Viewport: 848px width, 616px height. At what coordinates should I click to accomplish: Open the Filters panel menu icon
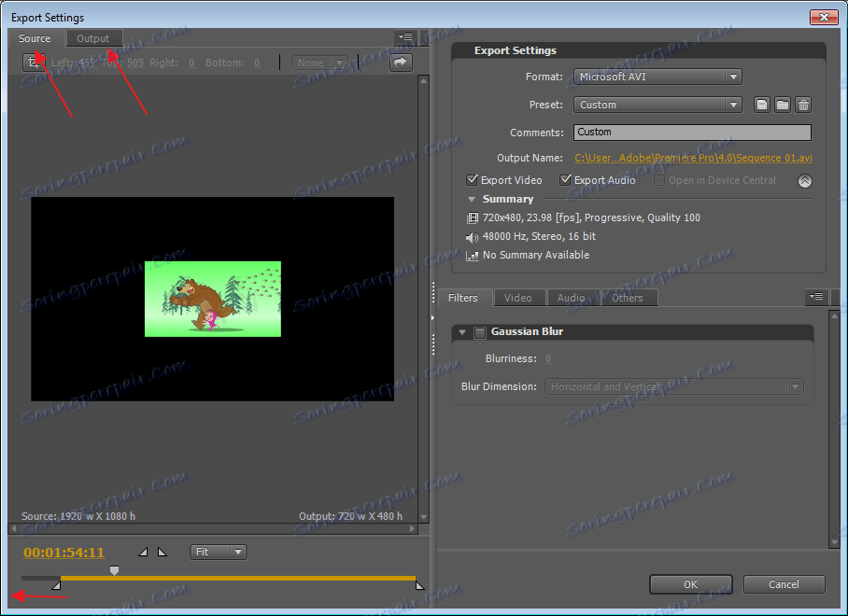pyautogui.click(x=815, y=297)
